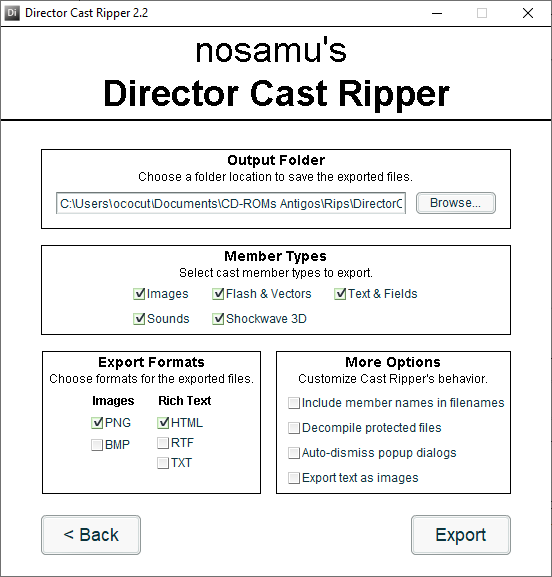Viewport: 552px width, 577px height.
Task: Disable Sounds export checkbox
Action: point(139,319)
